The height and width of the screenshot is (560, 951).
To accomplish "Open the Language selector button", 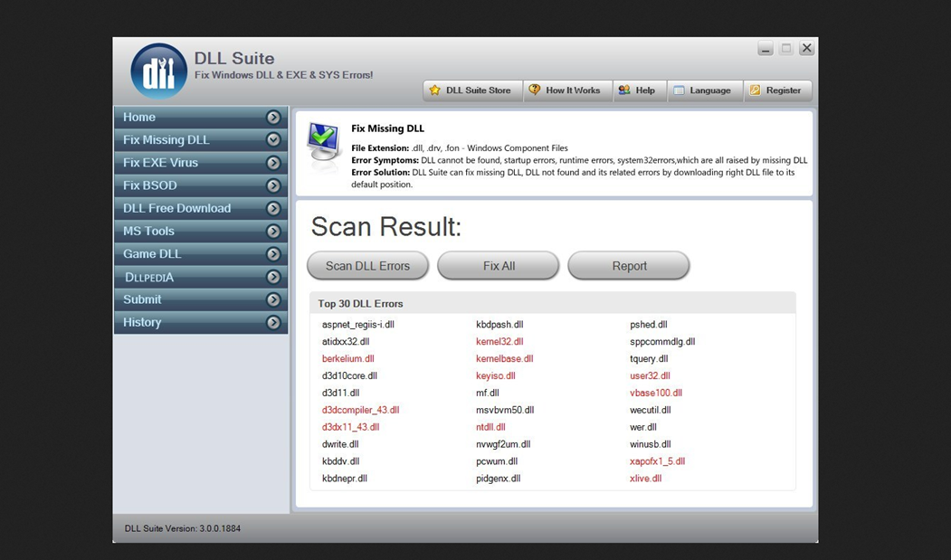I will [705, 90].
